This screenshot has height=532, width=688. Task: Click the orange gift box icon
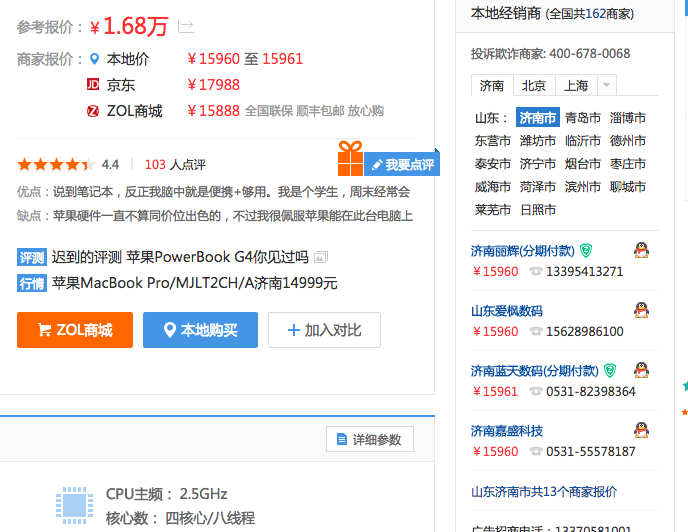pos(350,158)
